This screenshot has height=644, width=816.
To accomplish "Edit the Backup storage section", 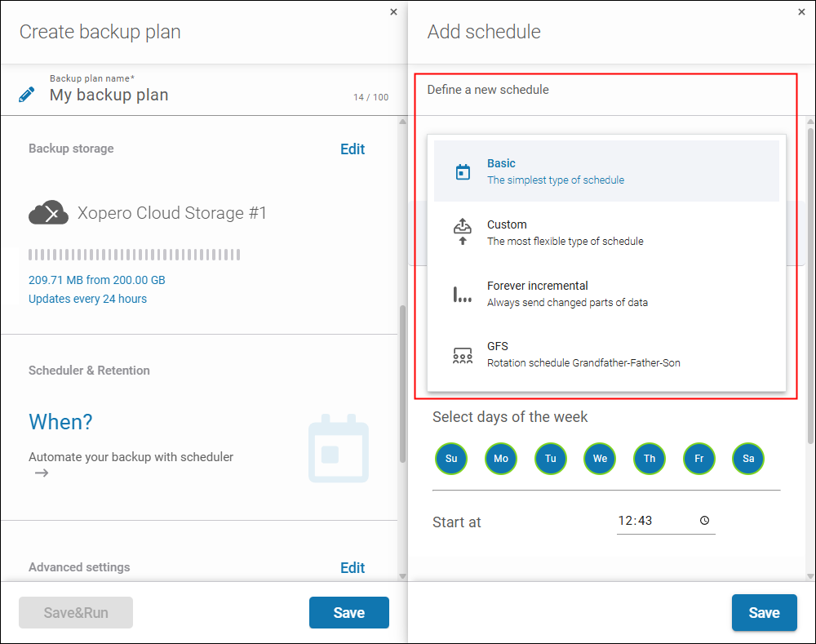I will click(353, 149).
